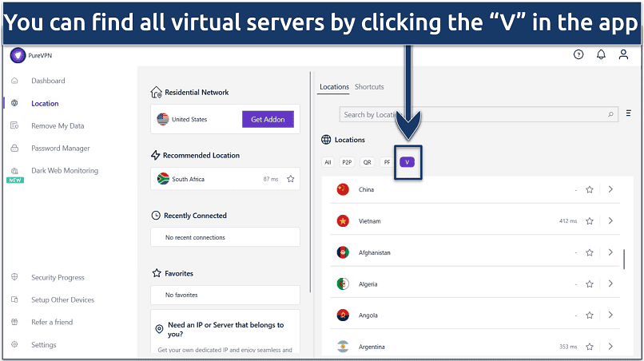644x361 pixels.
Task: Expand Algeria server list chevron
Action: tap(610, 284)
